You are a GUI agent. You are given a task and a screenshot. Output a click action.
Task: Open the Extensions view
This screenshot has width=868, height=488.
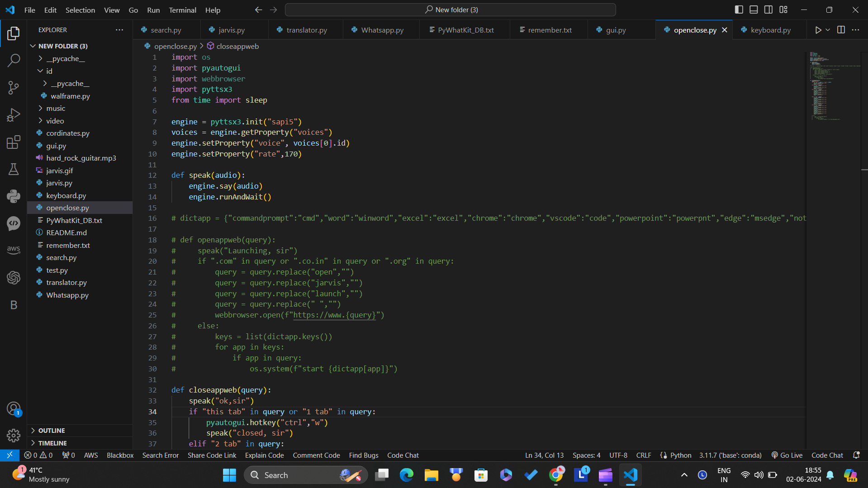14,142
